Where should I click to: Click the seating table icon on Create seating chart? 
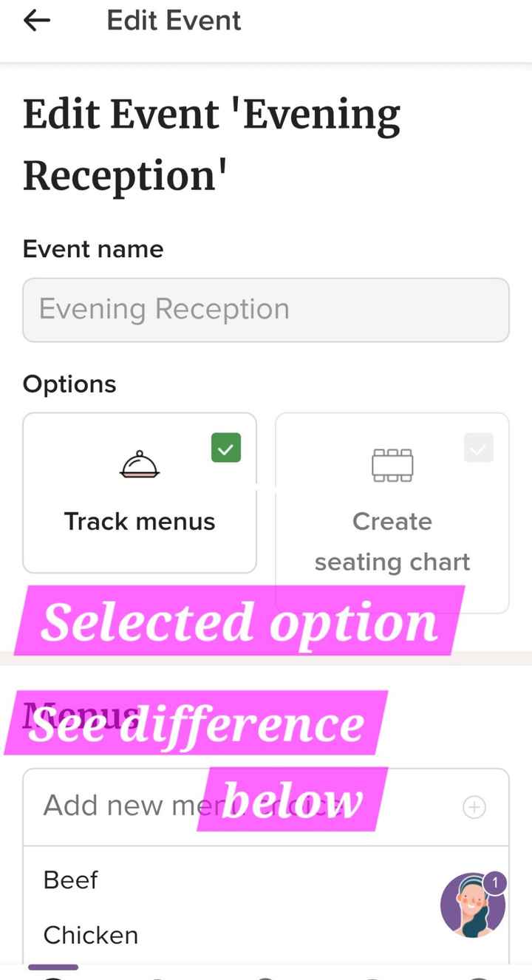392,466
